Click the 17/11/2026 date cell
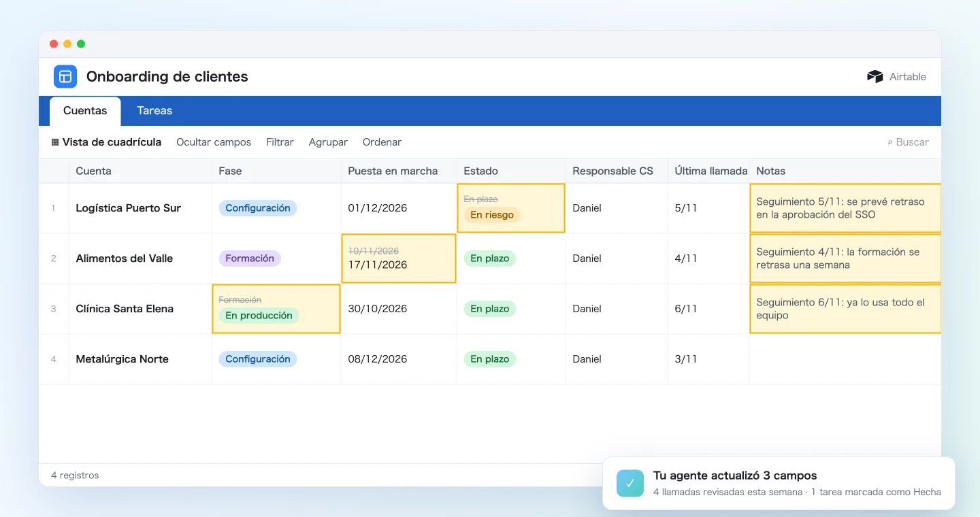980x517 pixels. pyautogui.click(x=399, y=258)
